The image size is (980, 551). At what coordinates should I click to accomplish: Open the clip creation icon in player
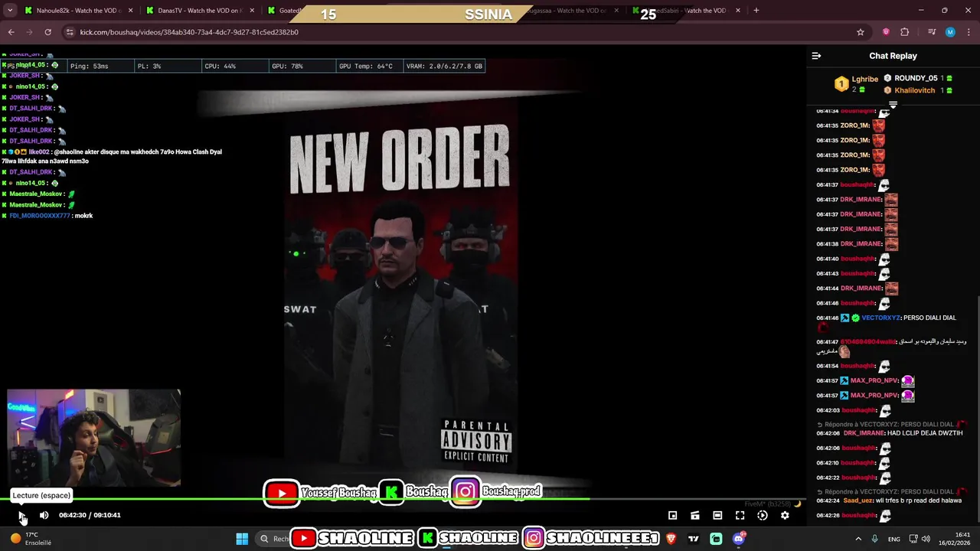pyautogui.click(x=694, y=515)
